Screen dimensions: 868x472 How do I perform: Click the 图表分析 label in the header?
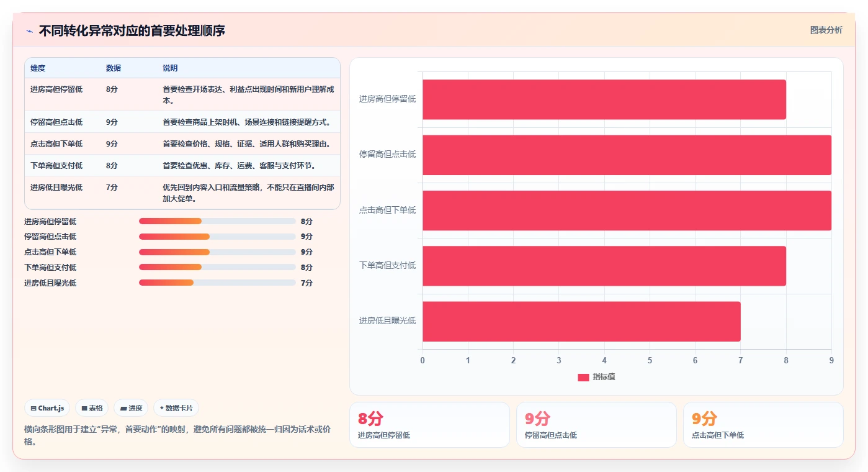[826, 30]
